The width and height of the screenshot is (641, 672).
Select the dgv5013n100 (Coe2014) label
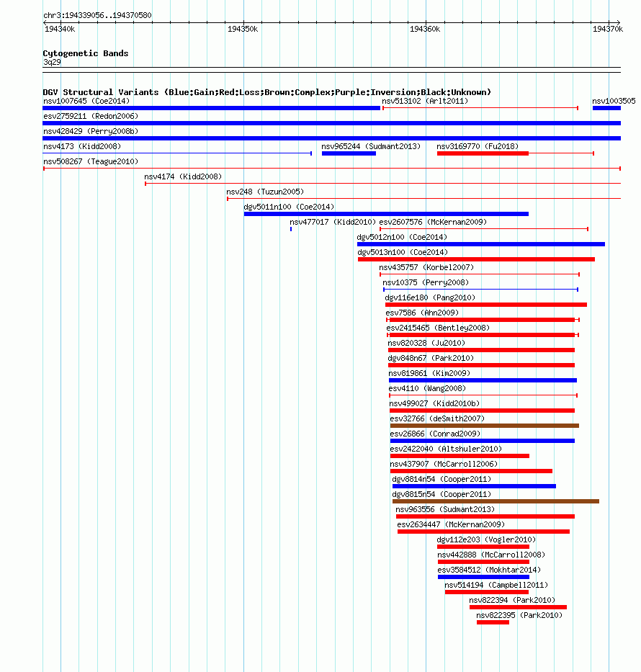[403, 252]
